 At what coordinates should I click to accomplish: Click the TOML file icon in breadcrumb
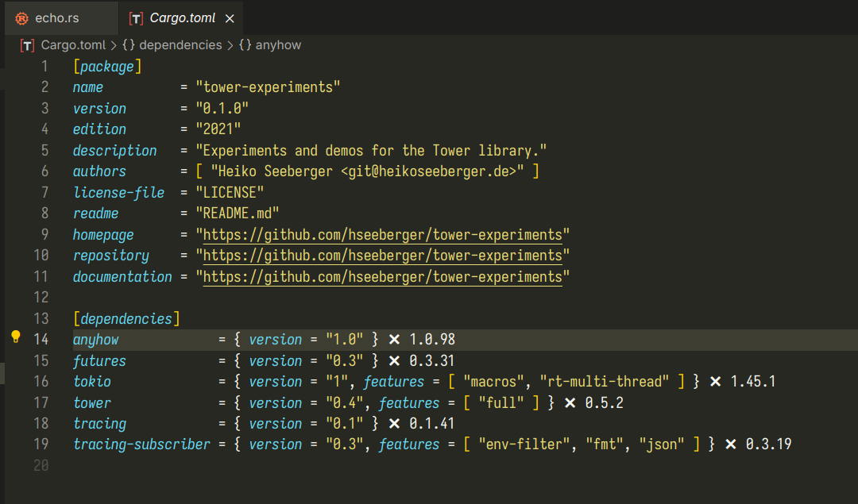(x=27, y=45)
